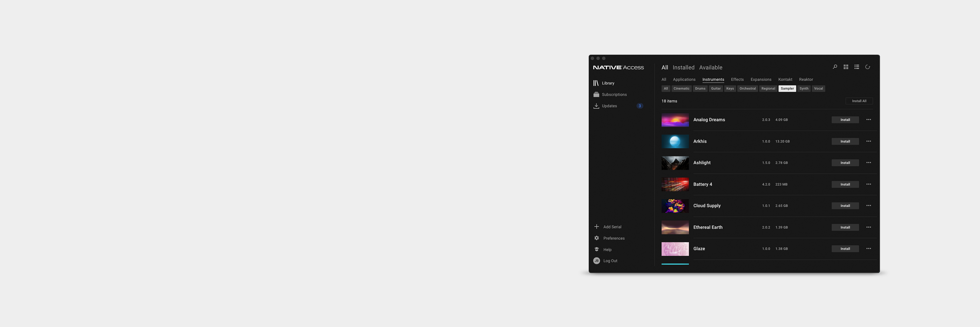Click the Log Out link
The height and width of the screenshot is (327, 980).
click(610, 261)
